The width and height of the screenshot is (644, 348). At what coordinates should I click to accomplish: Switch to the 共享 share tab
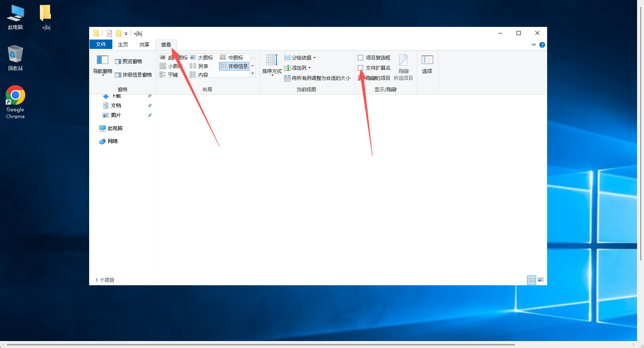coord(144,45)
